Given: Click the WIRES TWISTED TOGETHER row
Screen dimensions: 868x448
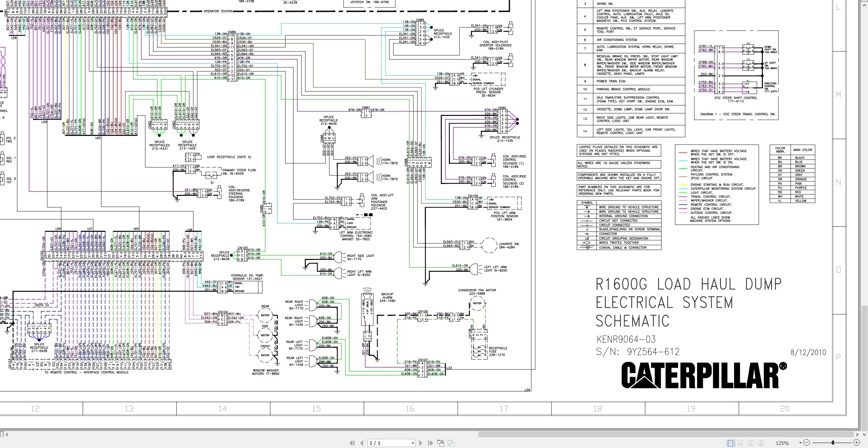Looking at the screenshot, I should point(619,243).
